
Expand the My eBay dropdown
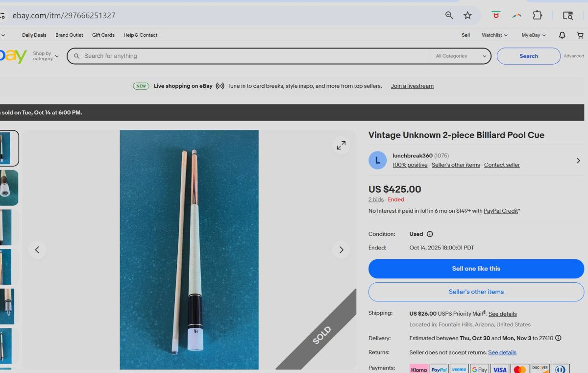click(x=533, y=35)
